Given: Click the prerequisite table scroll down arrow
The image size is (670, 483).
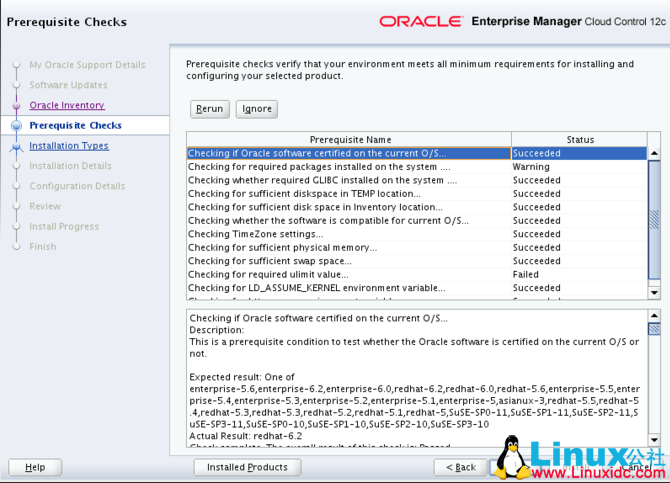Looking at the screenshot, I should [x=654, y=293].
